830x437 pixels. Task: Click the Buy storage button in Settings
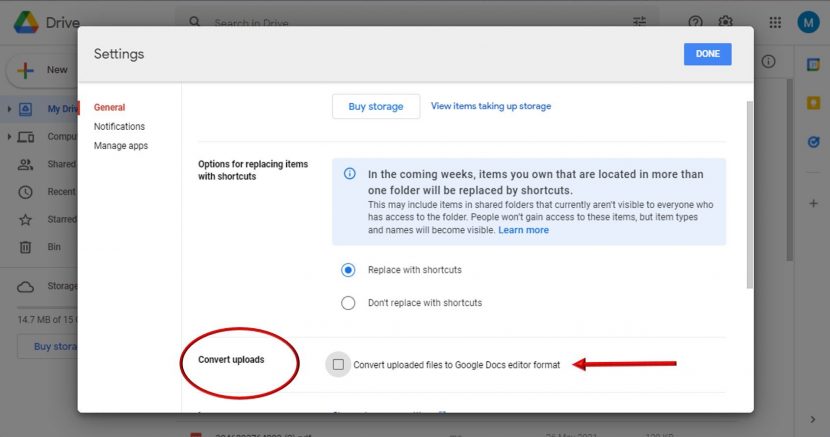coord(376,106)
